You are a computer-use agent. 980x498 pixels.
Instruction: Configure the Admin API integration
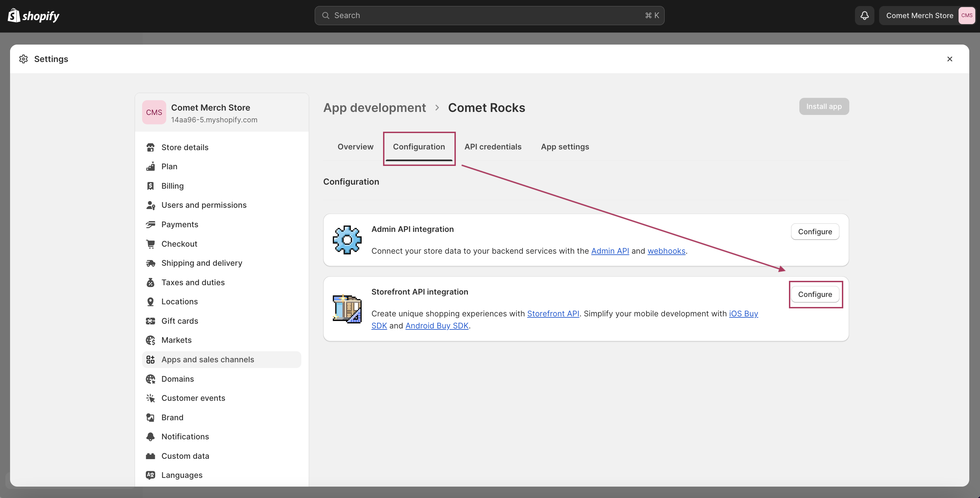[815, 232]
